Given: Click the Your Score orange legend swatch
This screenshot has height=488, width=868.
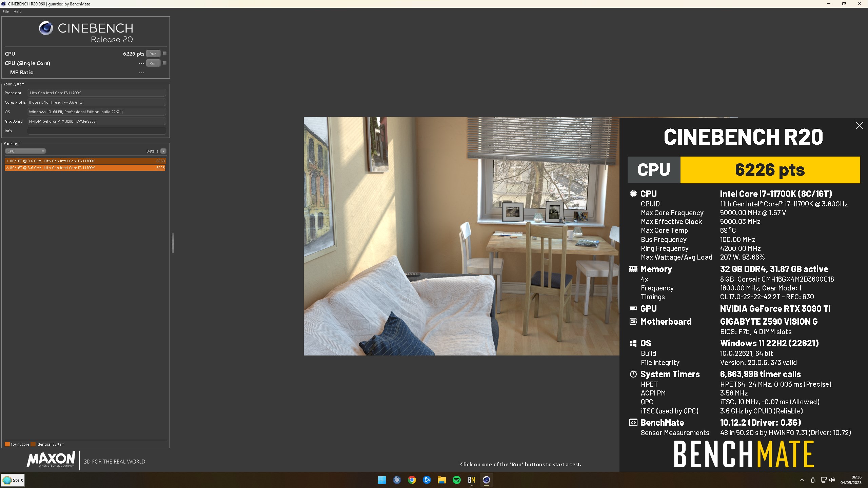Looking at the screenshot, I should (x=7, y=444).
